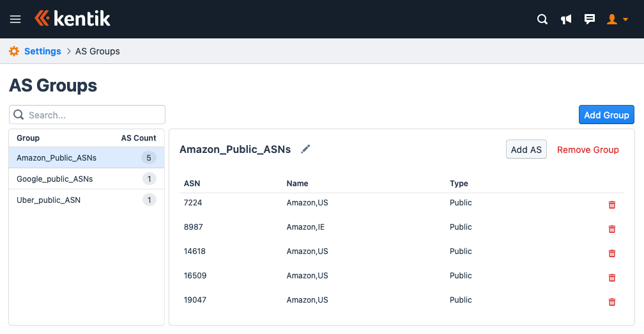Go to Settings breadcrumb link
Image resolution: width=644 pixels, height=334 pixels.
(43, 51)
